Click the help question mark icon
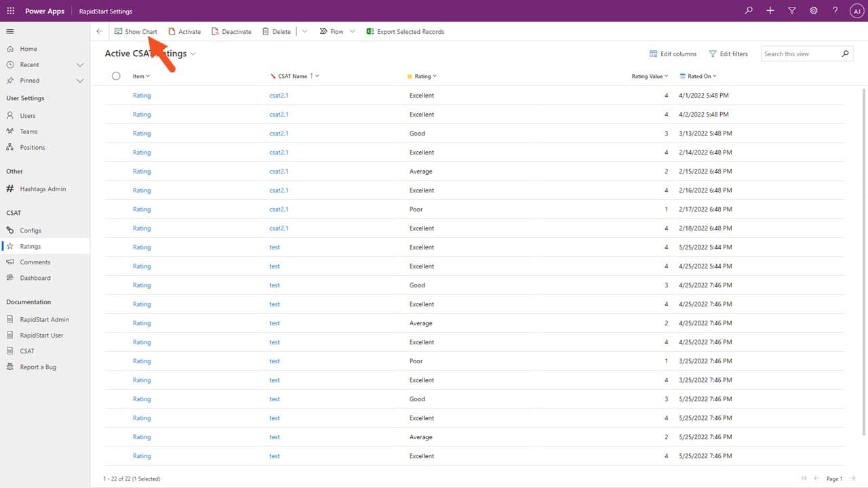Screen dimensions: 868x488 click(x=835, y=11)
